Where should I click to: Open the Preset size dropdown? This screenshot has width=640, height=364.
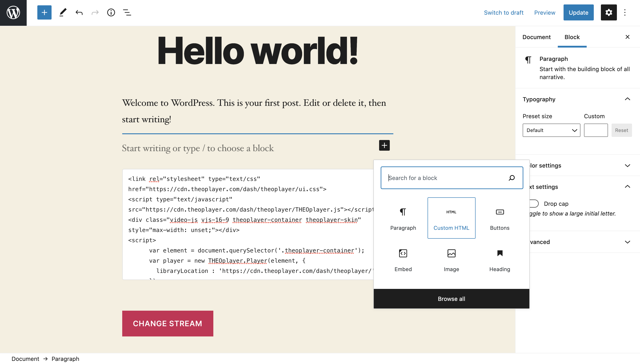(551, 130)
